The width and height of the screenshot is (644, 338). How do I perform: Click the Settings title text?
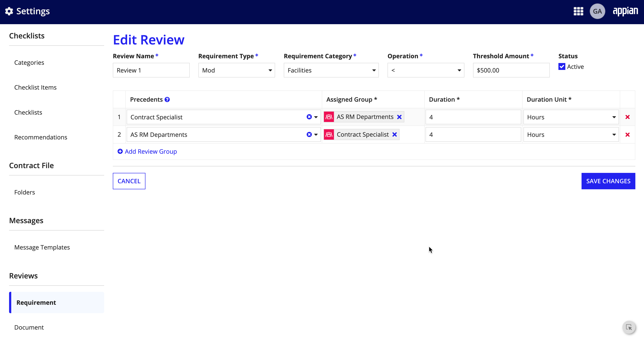click(x=33, y=11)
